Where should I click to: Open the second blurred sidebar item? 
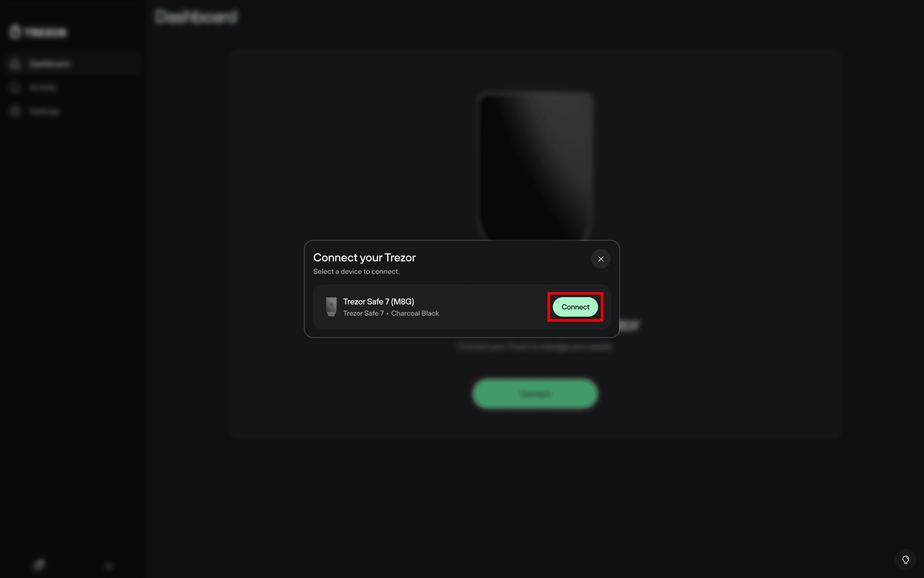pyautogui.click(x=73, y=88)
